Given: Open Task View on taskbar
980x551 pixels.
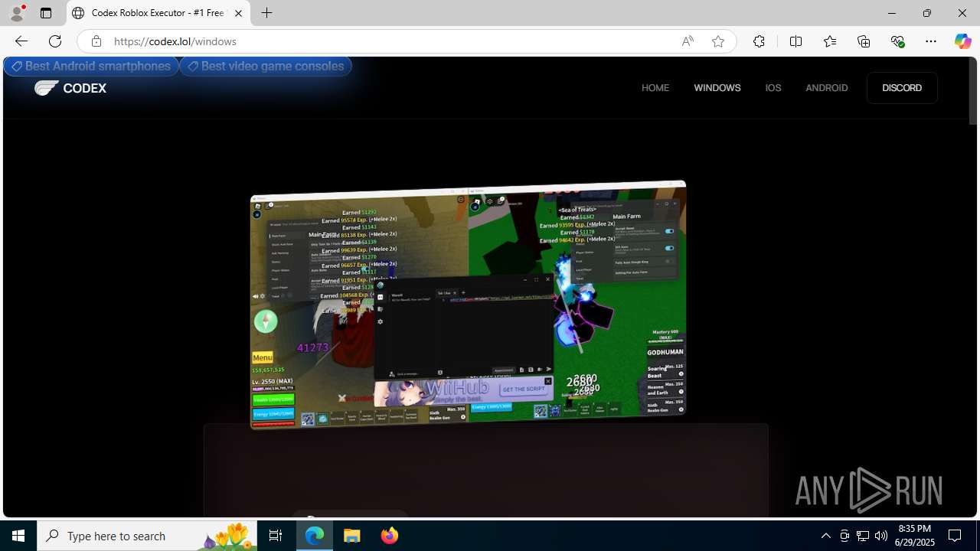Looking at the screenshot, I should tap(276, 536).
